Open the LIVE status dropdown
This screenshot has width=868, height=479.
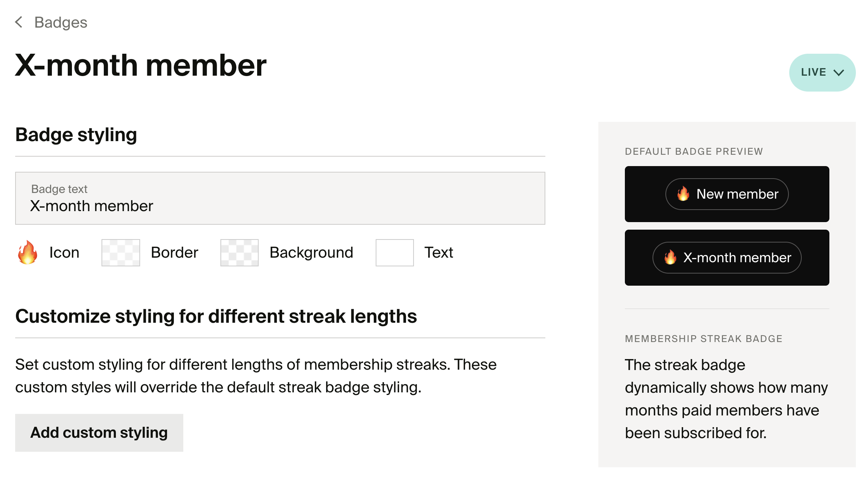[x=822, y=72]
